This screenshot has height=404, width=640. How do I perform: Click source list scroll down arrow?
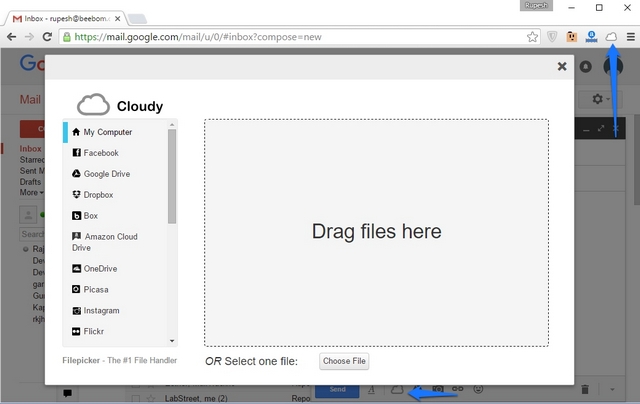(x=172, y=341)
